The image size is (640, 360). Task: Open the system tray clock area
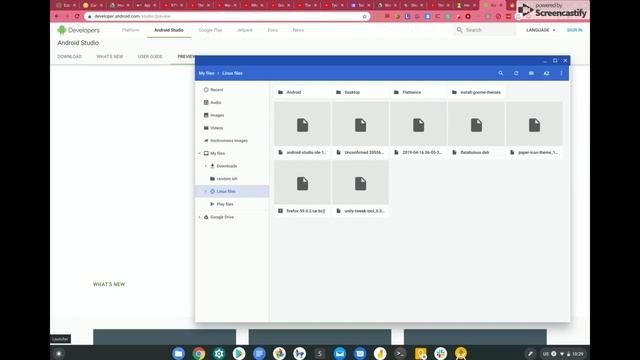coord(563,354)
